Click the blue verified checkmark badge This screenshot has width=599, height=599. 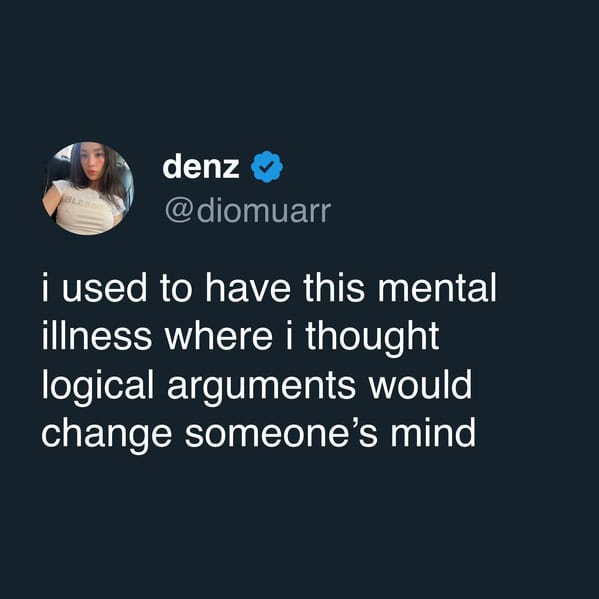(x=267, y=167)
